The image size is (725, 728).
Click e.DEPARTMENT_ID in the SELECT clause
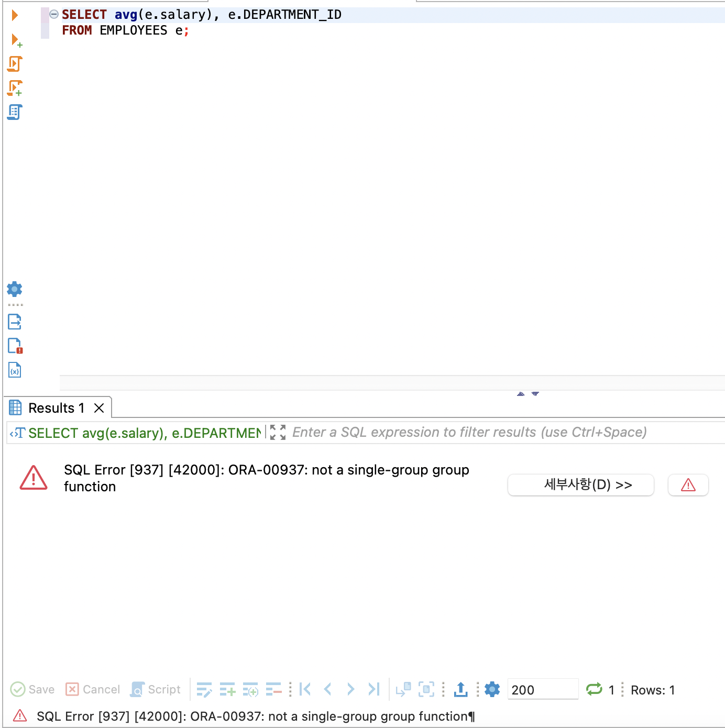tap(284, 15)
